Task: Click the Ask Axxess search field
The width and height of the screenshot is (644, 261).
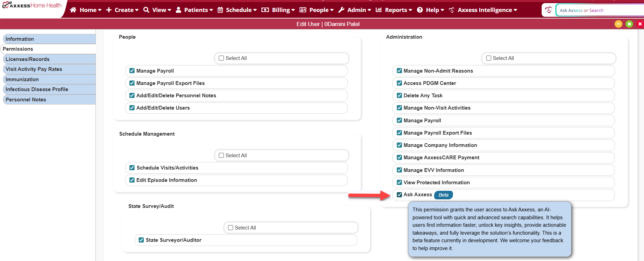Action: pos(599,10)
